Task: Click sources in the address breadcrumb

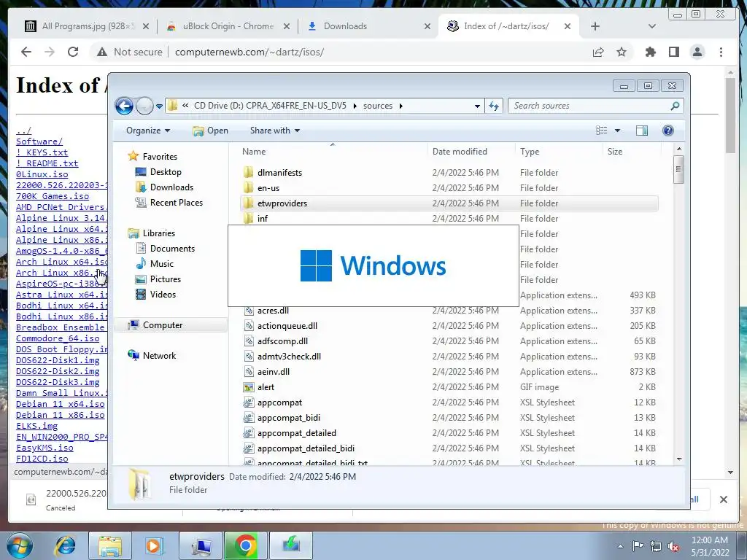Action: 378,106
